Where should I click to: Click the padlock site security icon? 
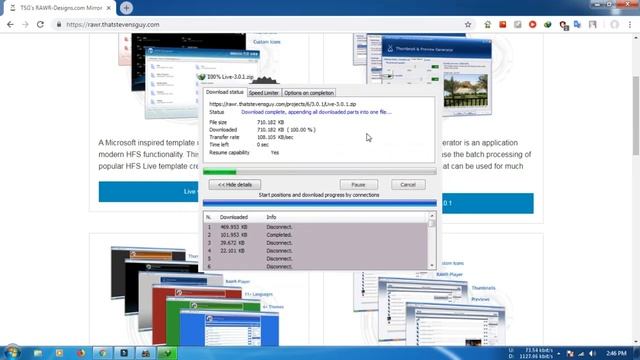59,24
